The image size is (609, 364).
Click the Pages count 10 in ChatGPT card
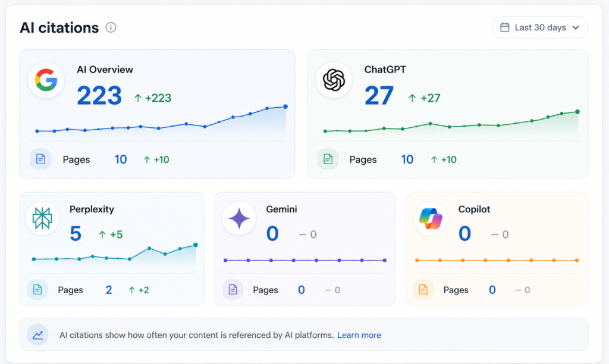(x=407, y=159)
